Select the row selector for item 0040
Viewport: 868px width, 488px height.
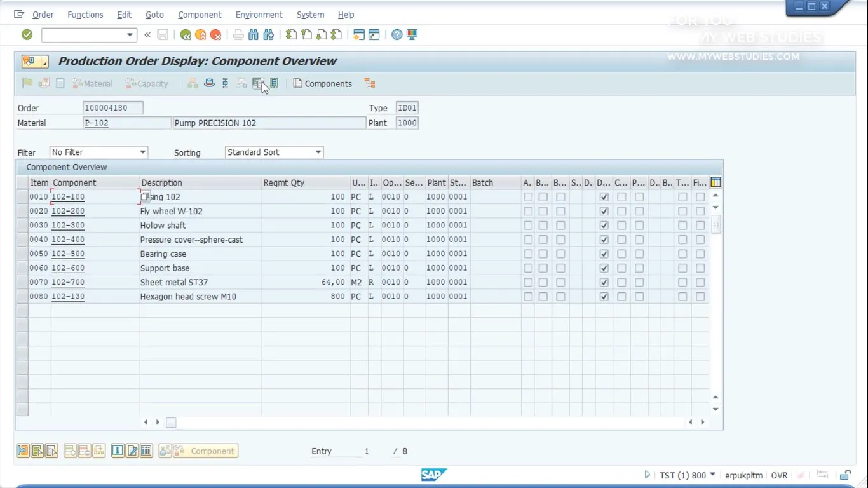22,240
